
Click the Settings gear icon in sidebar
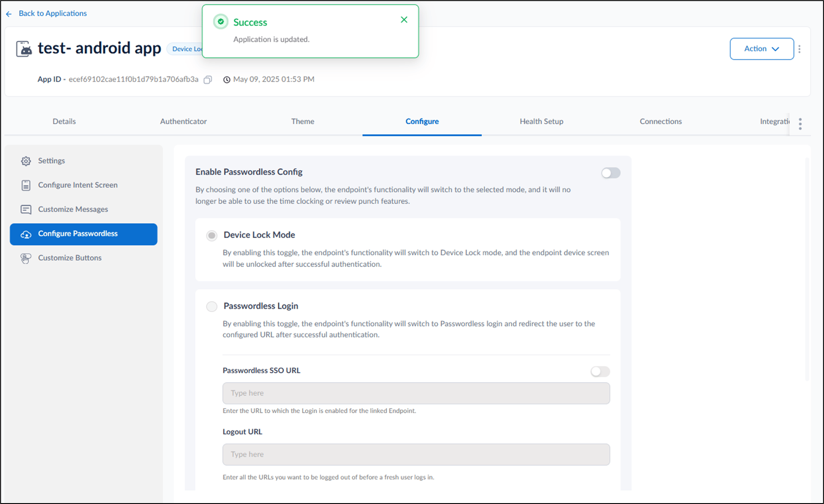coord(26,161)
